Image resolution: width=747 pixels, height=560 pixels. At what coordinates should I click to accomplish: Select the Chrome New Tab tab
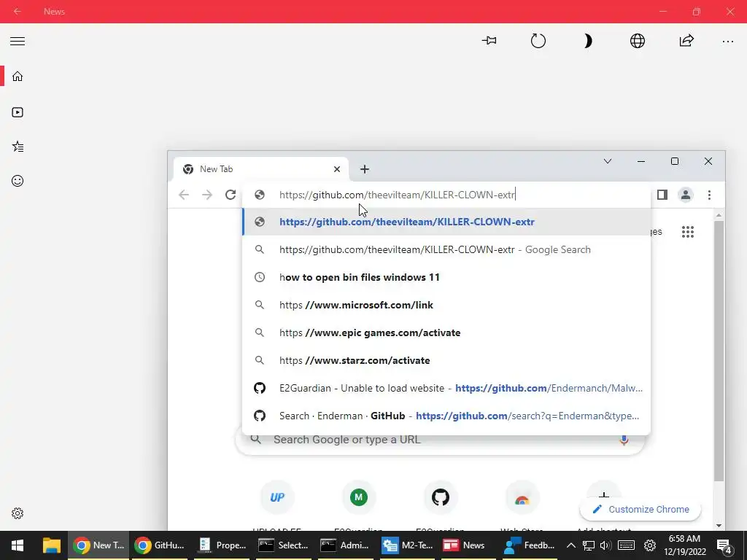click(x=261, y=169)
